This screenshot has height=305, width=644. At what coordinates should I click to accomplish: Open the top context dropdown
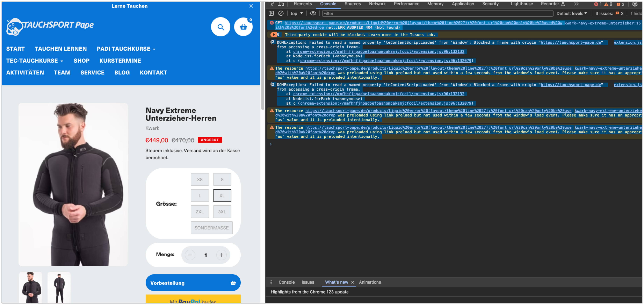(296, 13)
